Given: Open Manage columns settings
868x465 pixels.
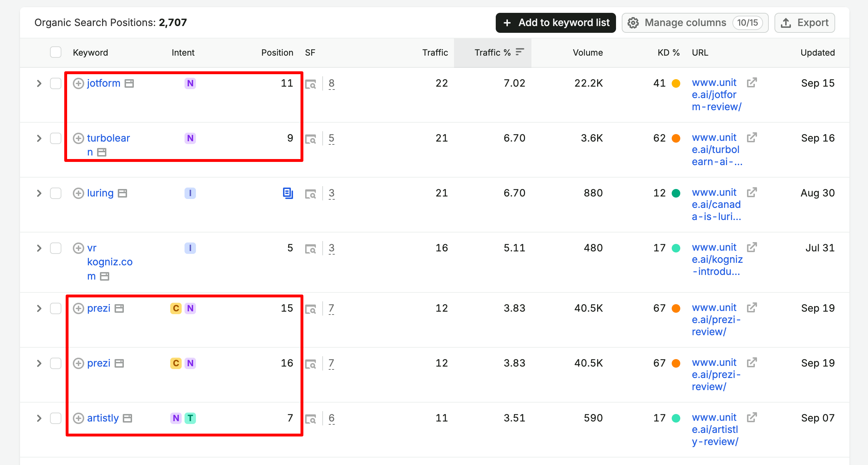Looking at the screenshot, I should point(695,23).
